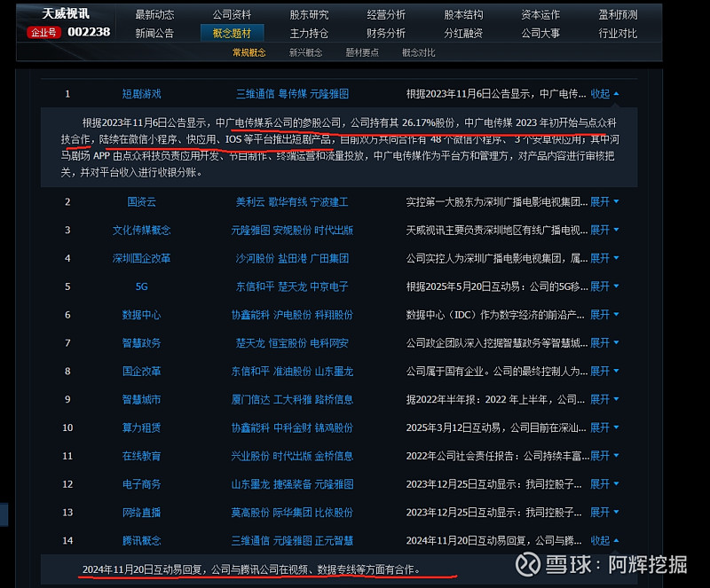Image resolution: width=710 pixels, height=588 pixels.
Task: Go to the 财务分析 page
Action: click(x=386, y=33)
